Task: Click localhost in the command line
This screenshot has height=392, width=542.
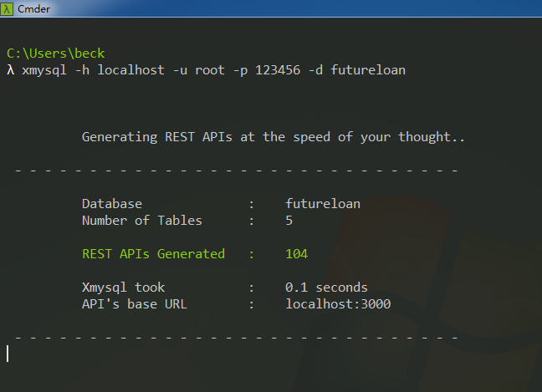Action: 127,69
